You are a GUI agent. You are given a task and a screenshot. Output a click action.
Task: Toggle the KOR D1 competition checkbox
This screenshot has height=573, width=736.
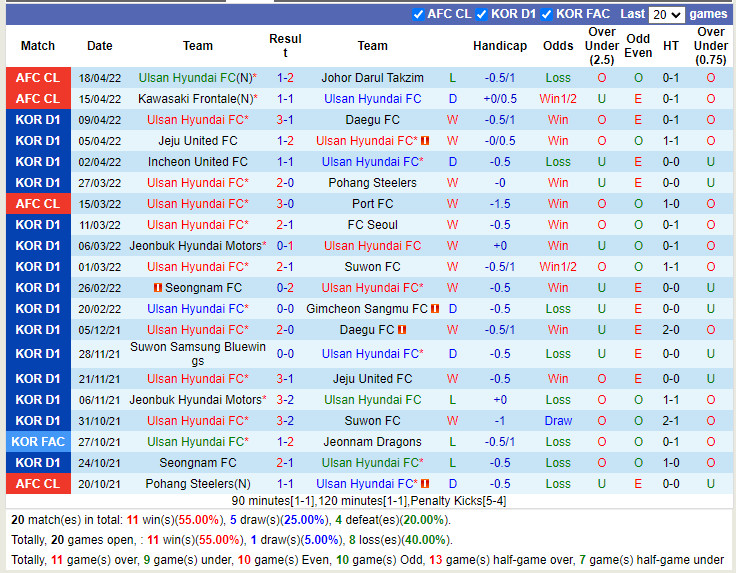point(482,14)
